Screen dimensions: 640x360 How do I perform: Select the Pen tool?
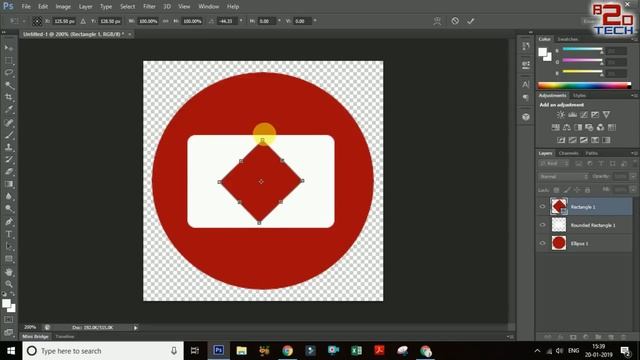point(9,222)
